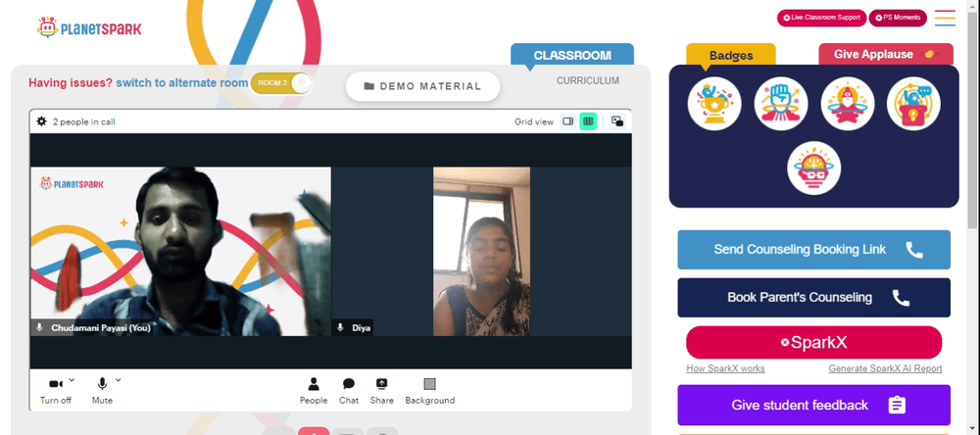Open the hamburger menu

tap(945, 18)
